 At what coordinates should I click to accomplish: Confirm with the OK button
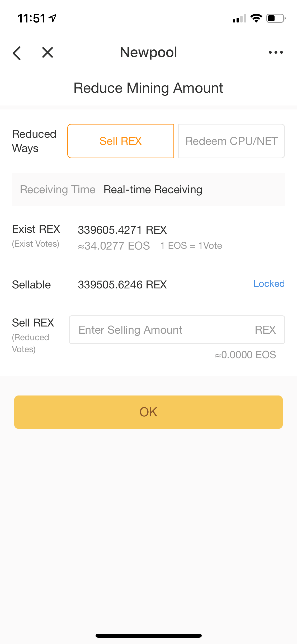(x=148, y=412)
